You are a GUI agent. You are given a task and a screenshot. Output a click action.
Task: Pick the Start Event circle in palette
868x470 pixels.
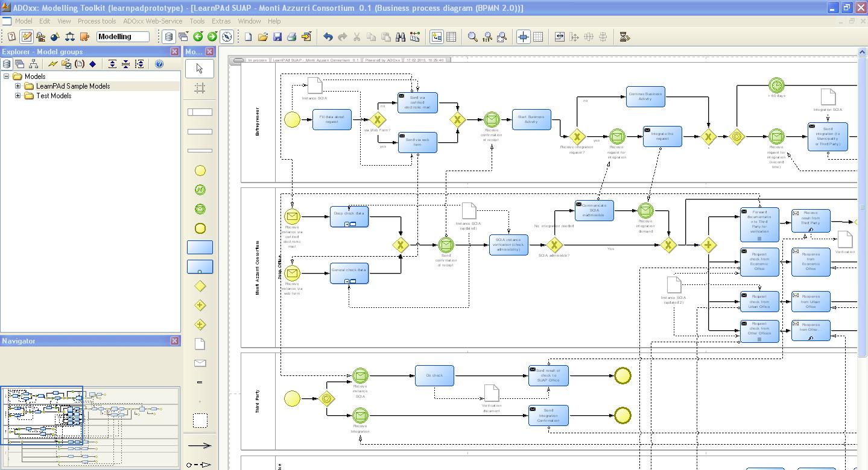[x=200, y=171]
